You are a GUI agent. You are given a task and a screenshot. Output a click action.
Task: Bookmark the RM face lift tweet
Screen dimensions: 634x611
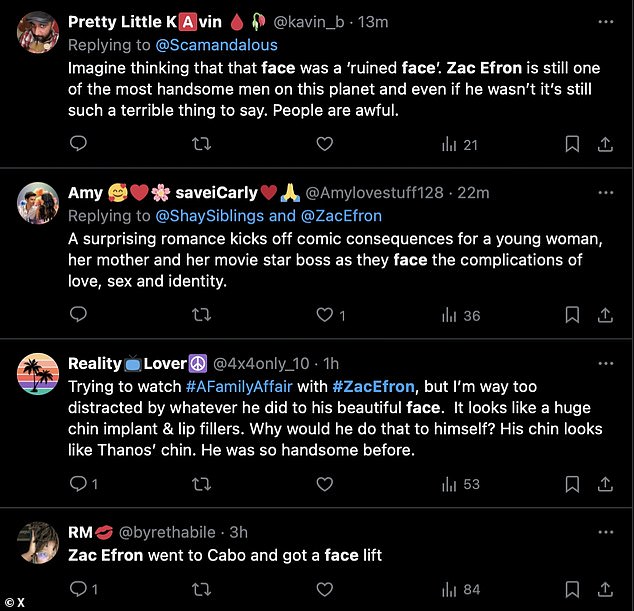tap(572, 589)
